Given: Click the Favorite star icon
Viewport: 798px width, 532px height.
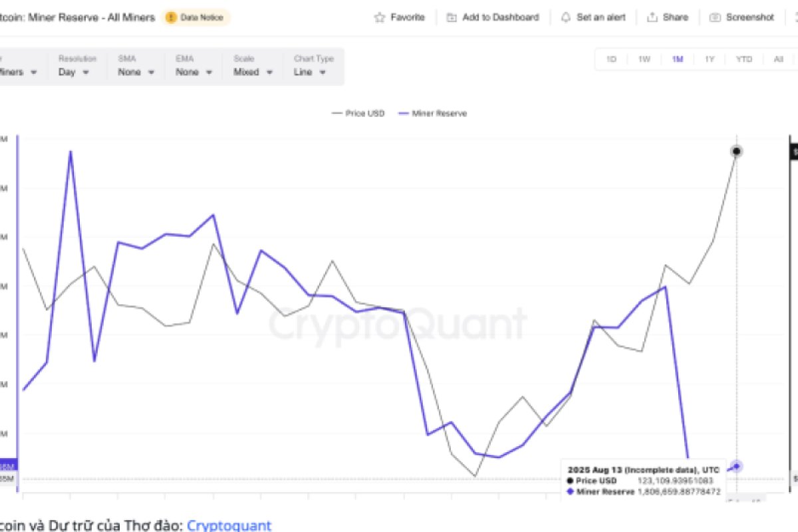Looking at the screenshot, I should click(380, 18).
